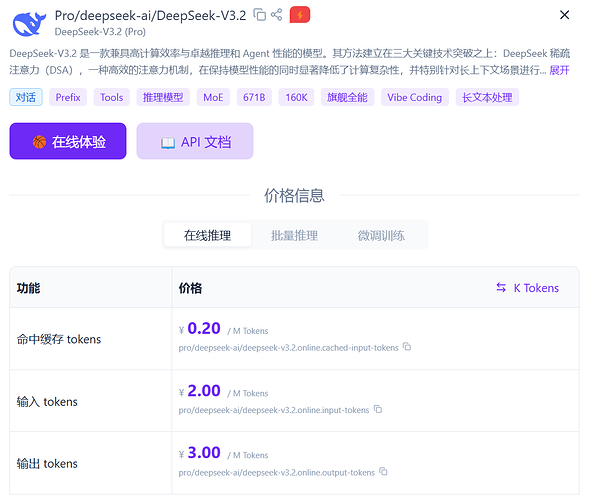Switch to the 批量推理 tab
The height and width of the screenshot is (500, 590).
pos(295,235)
